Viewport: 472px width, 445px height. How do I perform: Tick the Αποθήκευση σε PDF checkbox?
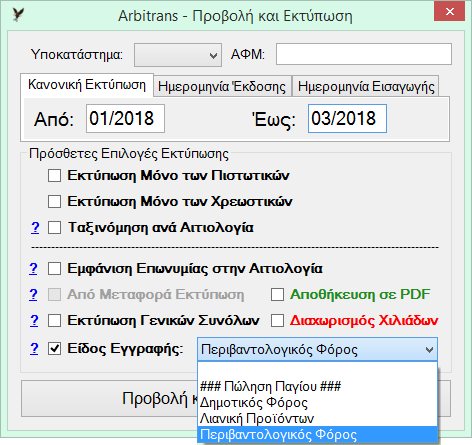coord(277,294)
